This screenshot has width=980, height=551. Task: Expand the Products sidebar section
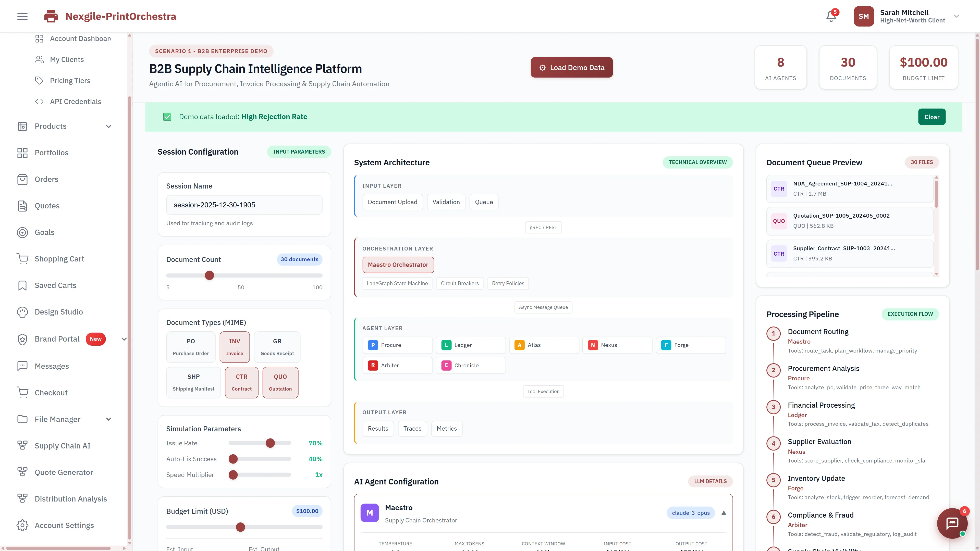(109, 126)
